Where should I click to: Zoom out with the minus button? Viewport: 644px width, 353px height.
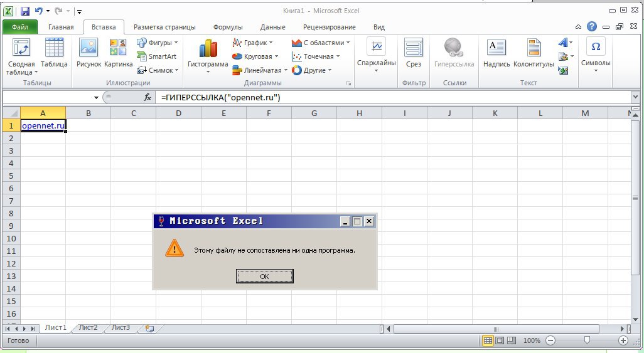550,340
